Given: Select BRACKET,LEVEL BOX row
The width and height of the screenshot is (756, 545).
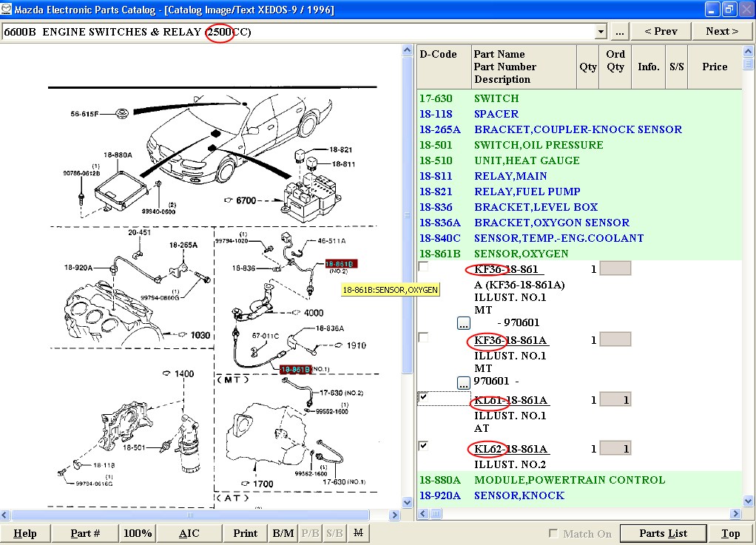Looking at the screenshot, I should pos(579,207).
